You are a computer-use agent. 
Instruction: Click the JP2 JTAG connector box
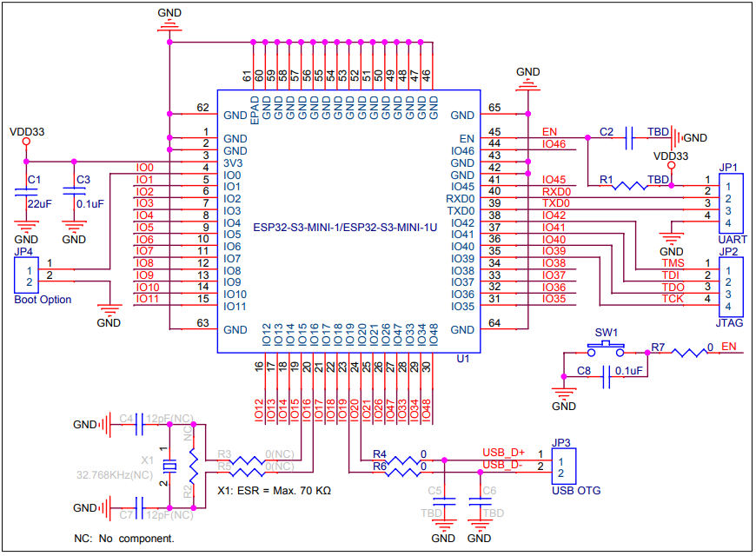(x=731, y=287)
